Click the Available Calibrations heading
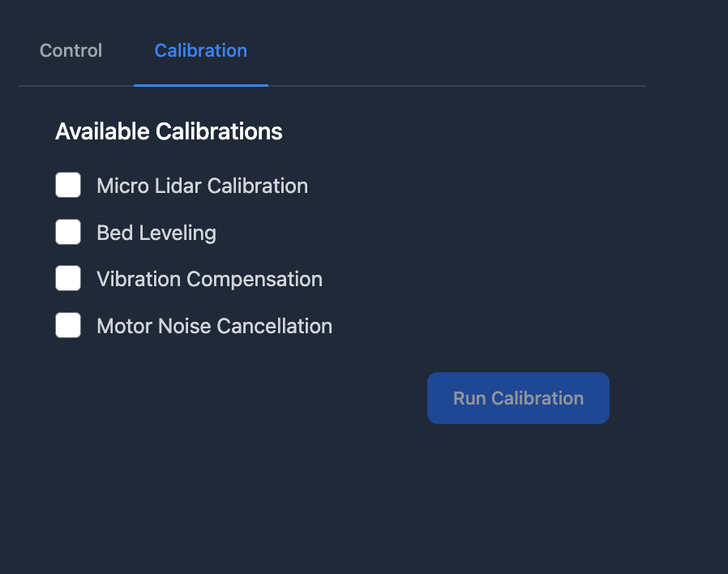This screenshot has height=574, width=728. pyautogui.click(x=169, y=131)
